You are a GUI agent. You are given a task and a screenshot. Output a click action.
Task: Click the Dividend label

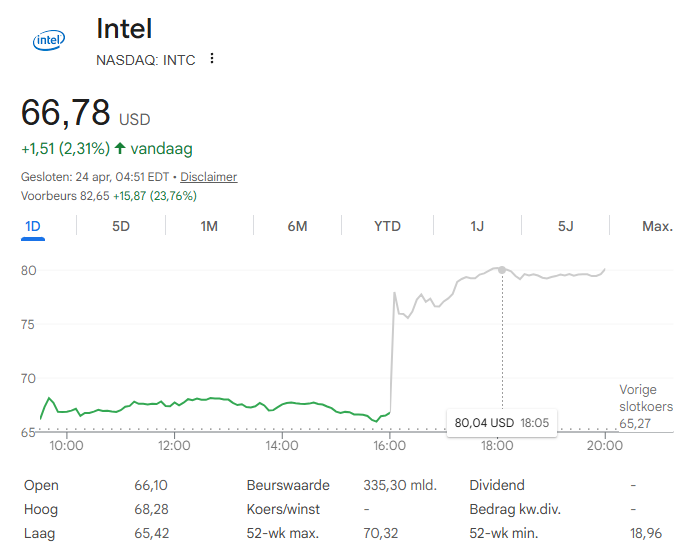[497, 485]
